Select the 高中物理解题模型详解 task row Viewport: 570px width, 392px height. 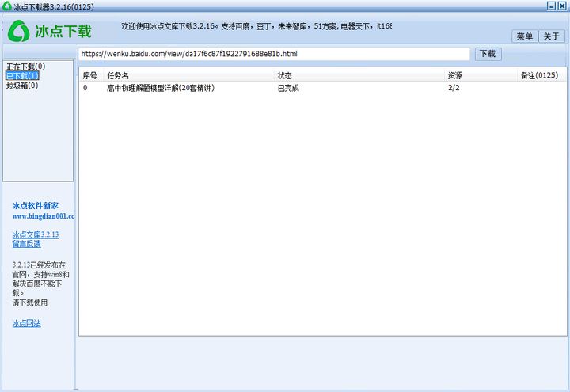(x=161, y=88)
